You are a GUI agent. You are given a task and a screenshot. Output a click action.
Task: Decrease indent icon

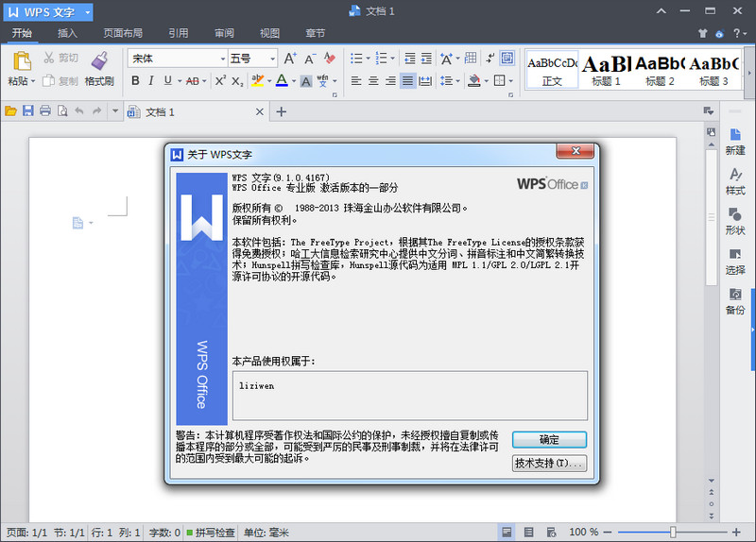(410, 59)
